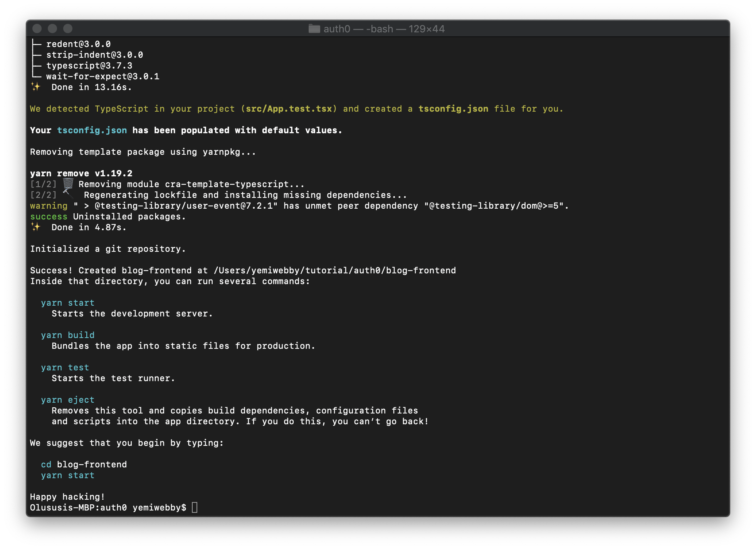Click the yellow 'warning' status word

click(x=49, y=206)
